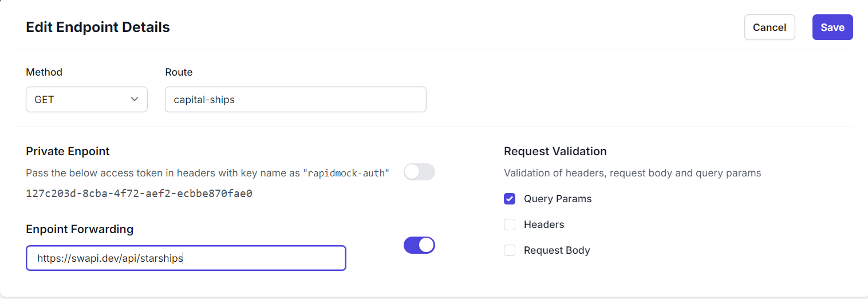The image size is (868, 299).
Task: Click the Method field label
Action: (x=44, y=72)
